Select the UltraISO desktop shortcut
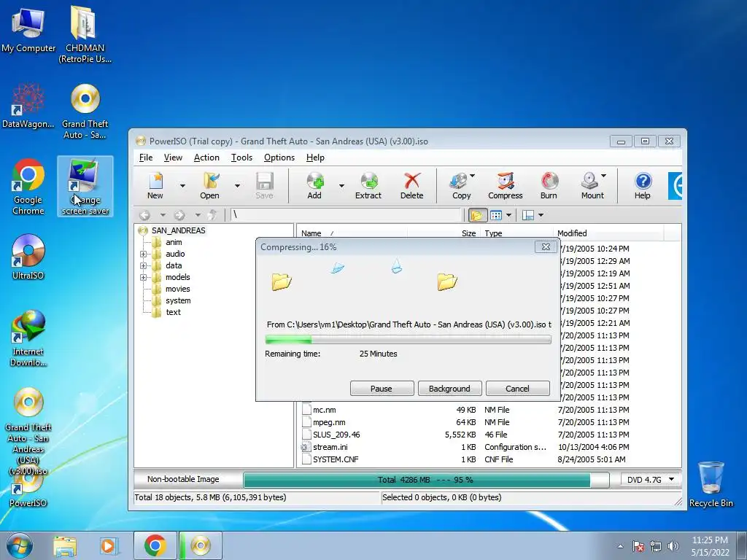The width and height of the screenshot is (747, 560). tap(28, 257)
